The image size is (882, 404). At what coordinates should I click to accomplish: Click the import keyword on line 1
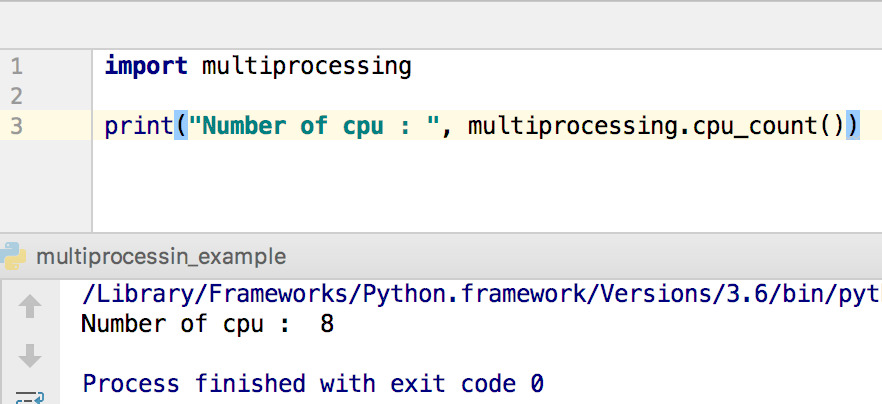click(x=146, y=66)
